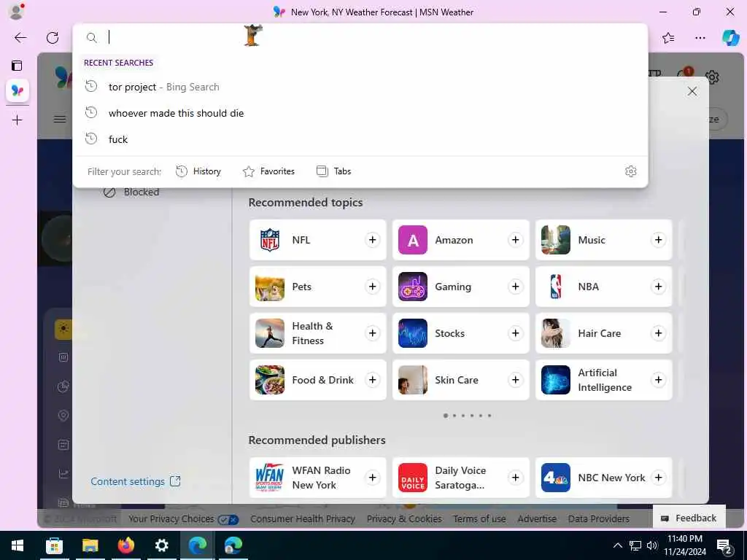Close the personalize panel with X

click(x=692, y=91)
